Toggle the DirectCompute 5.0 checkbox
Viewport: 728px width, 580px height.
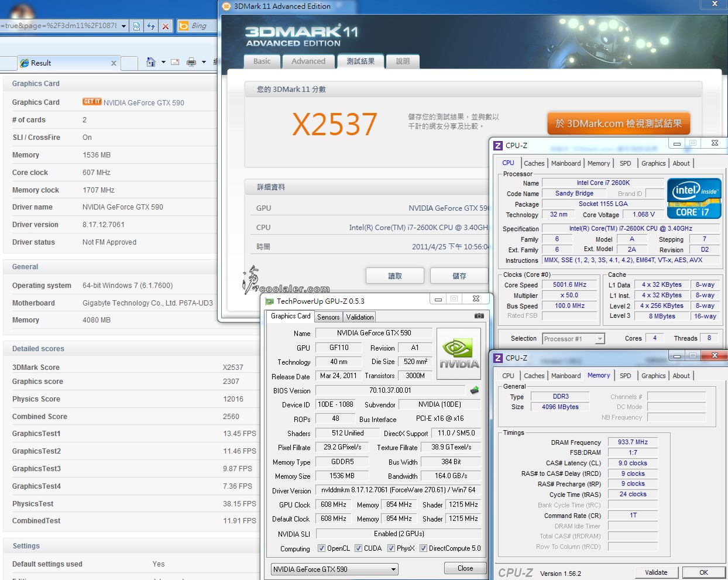click(x=423, y=548)
